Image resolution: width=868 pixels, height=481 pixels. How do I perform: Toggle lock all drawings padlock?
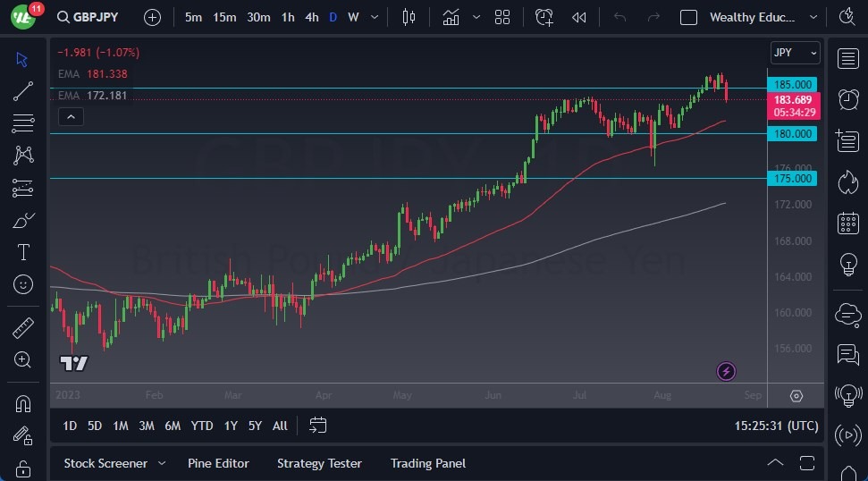23,468
